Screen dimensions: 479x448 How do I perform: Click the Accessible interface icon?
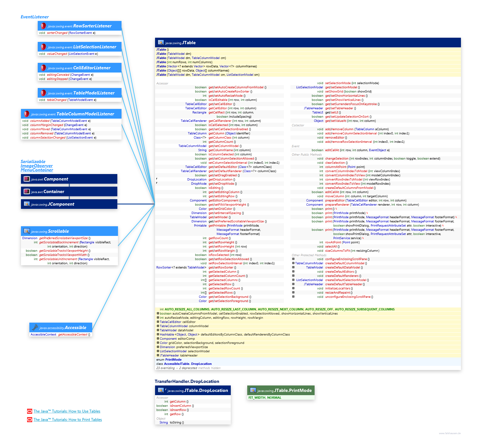pos(35,327)
